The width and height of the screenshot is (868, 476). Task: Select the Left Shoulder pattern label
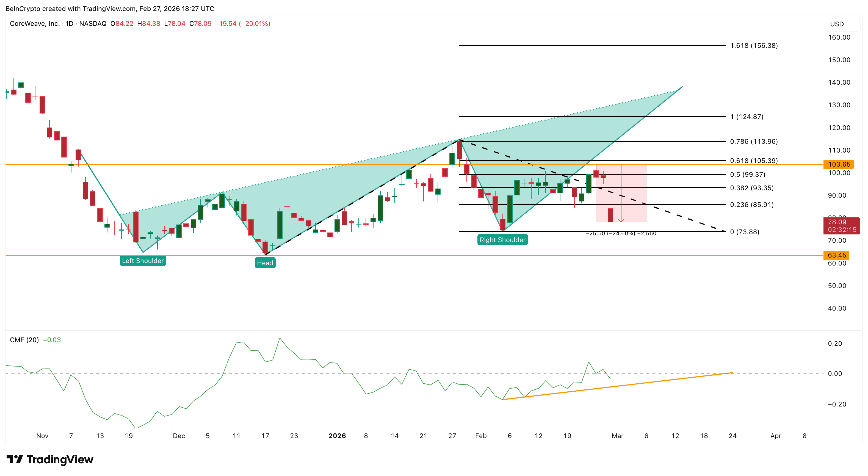point(143,261)
